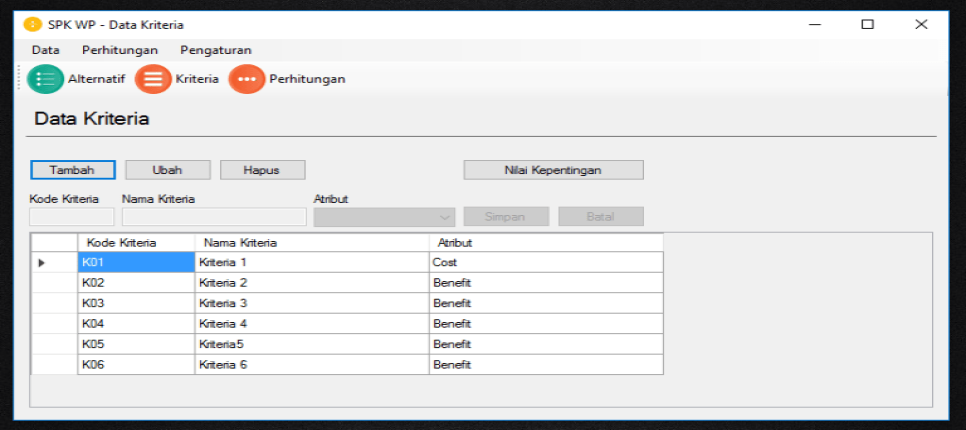Viewport: 966px width, 430px height.
Task: Open the Perhitungan toolbar icon with dots
Action: pyautogui.click(x=246, y=79)
